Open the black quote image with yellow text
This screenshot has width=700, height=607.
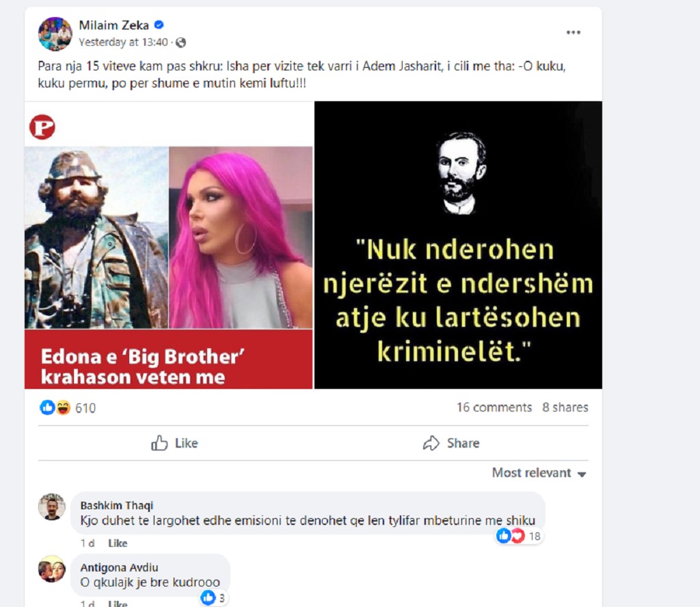click(x=458, y=245)
